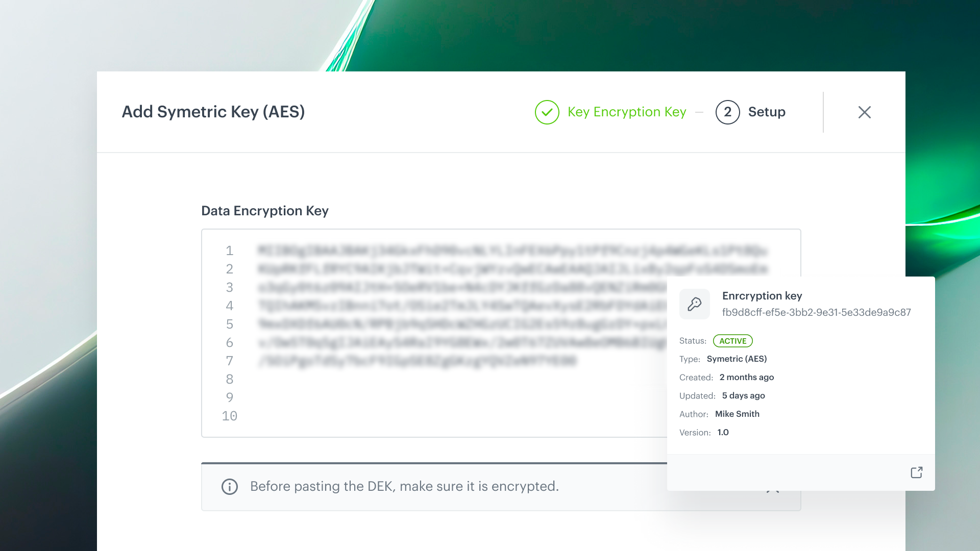Click the info icon in the DEK warning banner

pos(229,487)
